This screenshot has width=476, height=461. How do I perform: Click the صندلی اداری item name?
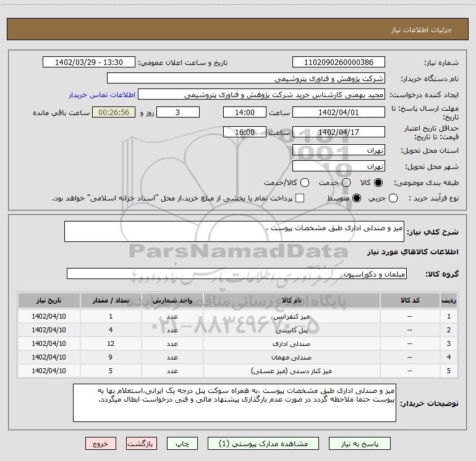[x=291, y=344]
